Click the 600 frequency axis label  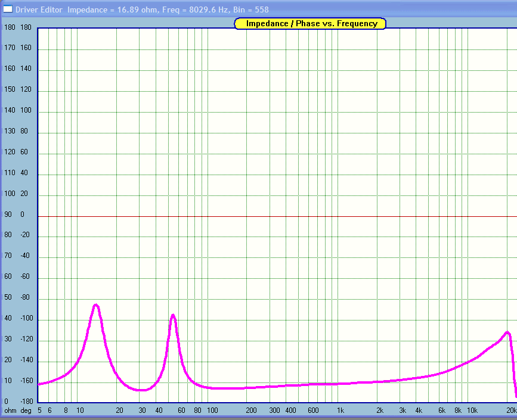(313, 410)
